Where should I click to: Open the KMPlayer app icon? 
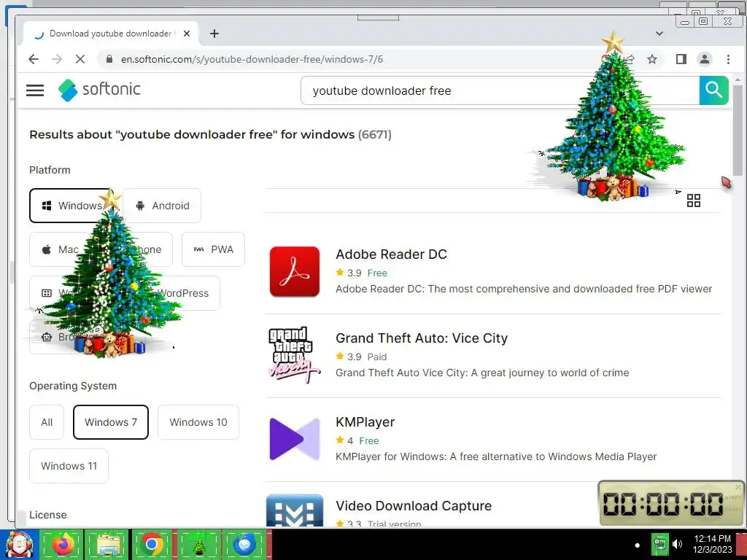[295, 439]
